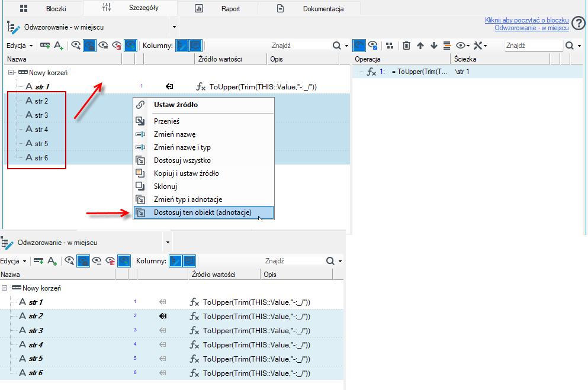Click the eye-with-magnifier icon in the upper toolbar
The height and width of the screenshot is (390, 588).
tap(76, 46)
